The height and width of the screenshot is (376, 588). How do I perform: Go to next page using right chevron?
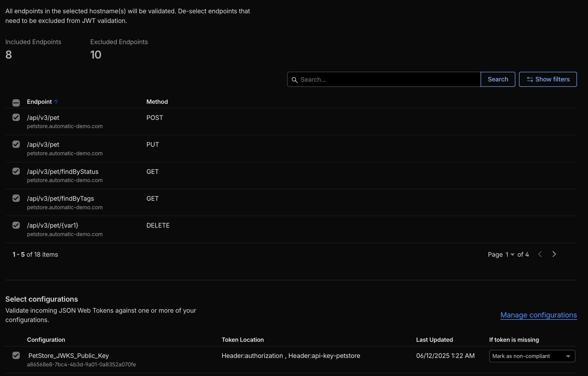pyautogui.click(x=554, y=254)
